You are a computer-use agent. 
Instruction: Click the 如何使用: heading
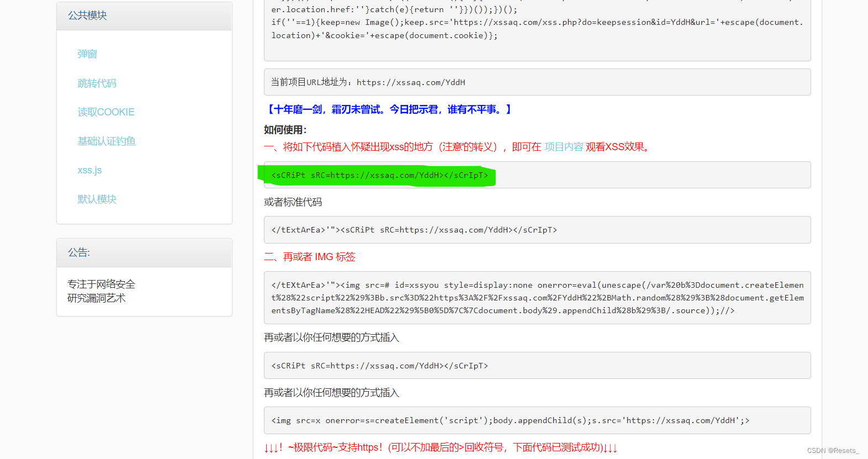pos(285,130)
